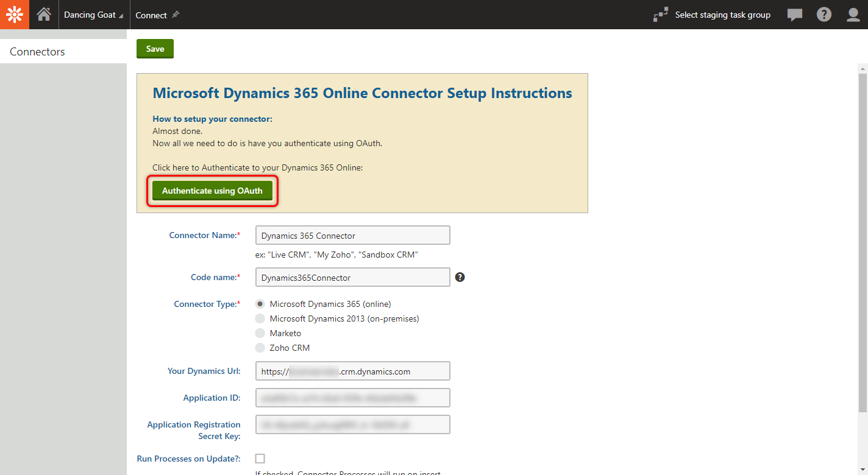Toggle Run Processes on Update checkbox
868x475 pixels.
pos(260,459)
